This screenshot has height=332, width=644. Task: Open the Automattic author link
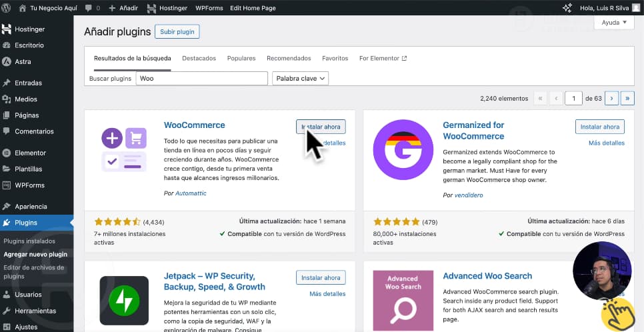pos(191,193)
